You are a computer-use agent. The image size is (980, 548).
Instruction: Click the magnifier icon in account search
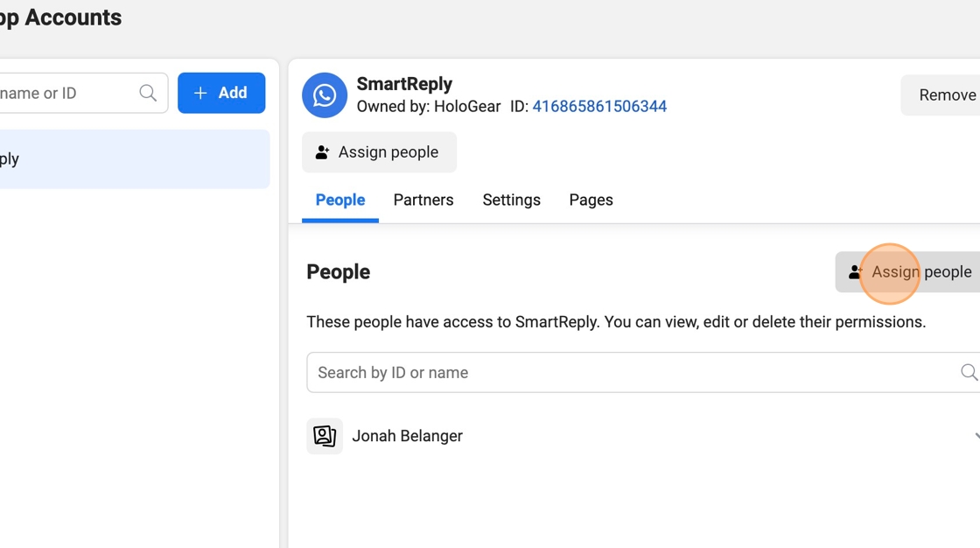pos(148,93)
